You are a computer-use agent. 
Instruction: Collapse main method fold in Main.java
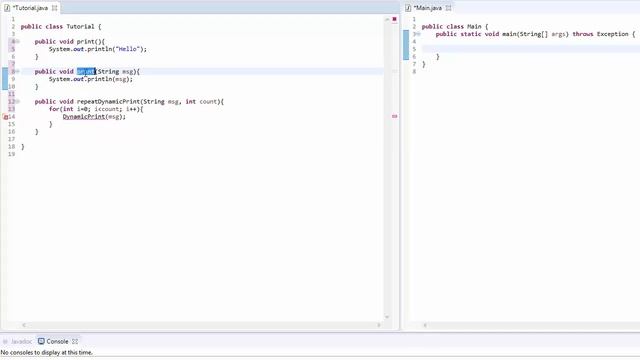(x=419, y=34)
